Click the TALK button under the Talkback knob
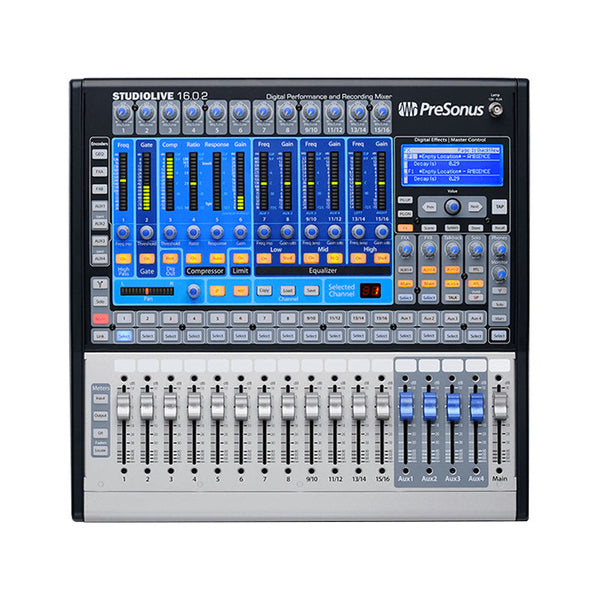Viewport: 600px width, 600px height. coord(452,297)
